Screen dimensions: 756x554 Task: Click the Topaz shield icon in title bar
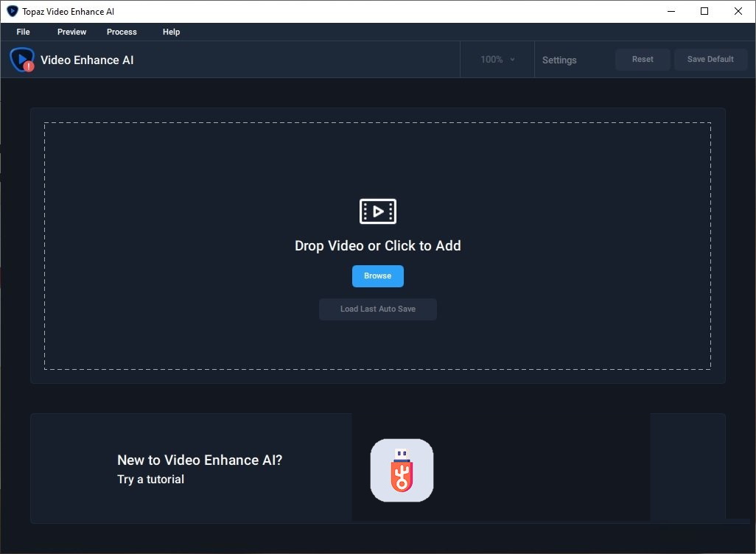click(12, 11)
